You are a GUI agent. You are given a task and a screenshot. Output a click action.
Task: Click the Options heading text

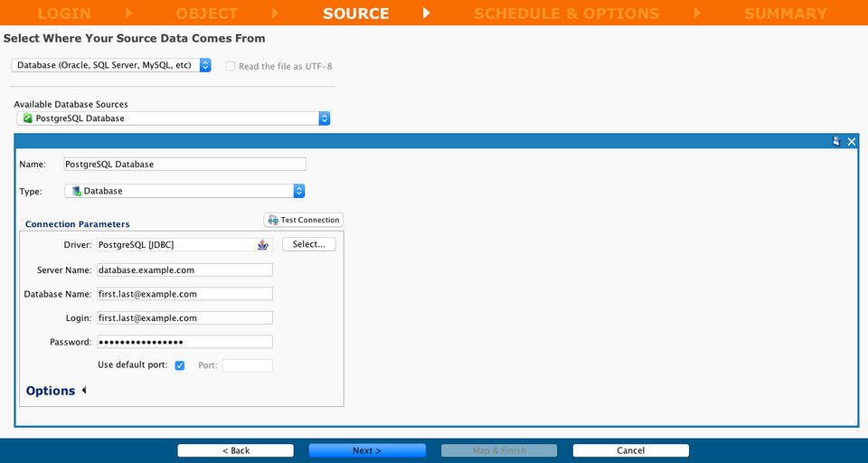pyautogui.click(x=51, y=391)
